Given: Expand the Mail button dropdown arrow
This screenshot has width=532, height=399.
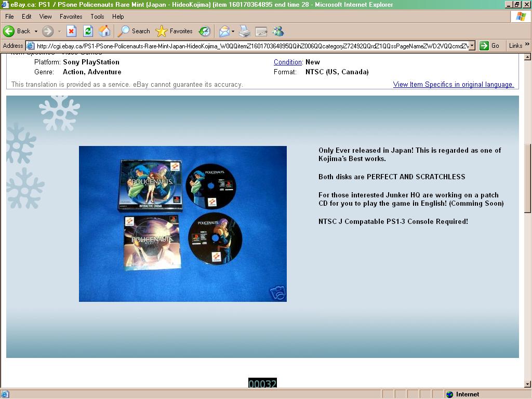Looking at the screenshot, I should click(x=233, y=31).
